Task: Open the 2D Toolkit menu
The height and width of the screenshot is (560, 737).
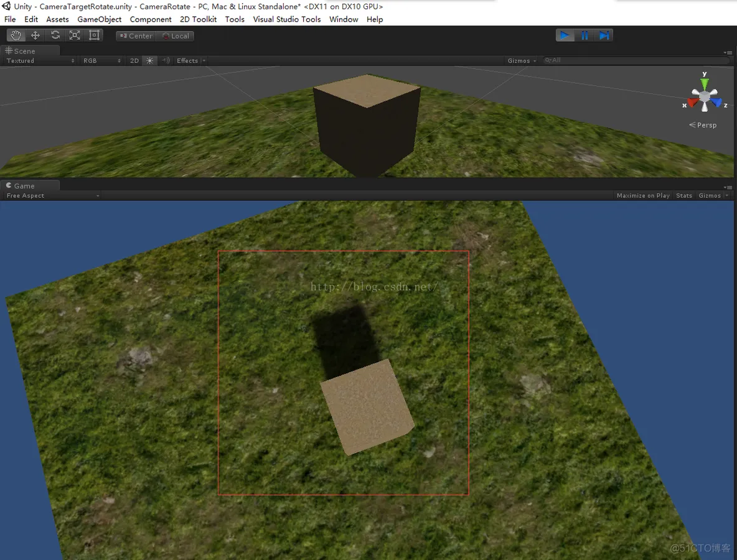Action: [x=198, y=19]
